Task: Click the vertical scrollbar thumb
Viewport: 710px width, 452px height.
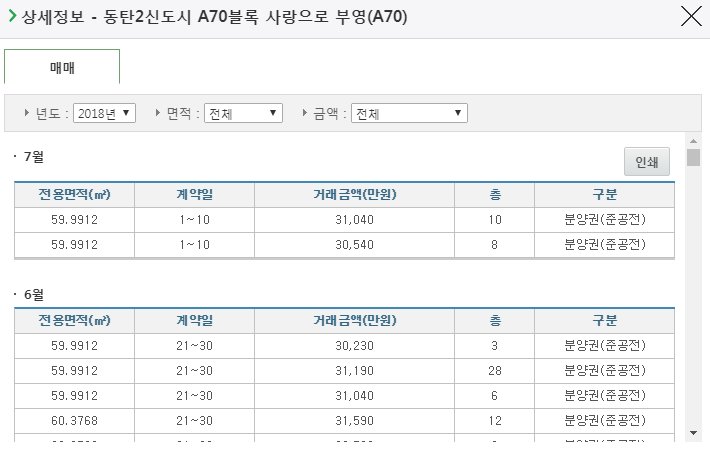Action: tap(693, 158)
